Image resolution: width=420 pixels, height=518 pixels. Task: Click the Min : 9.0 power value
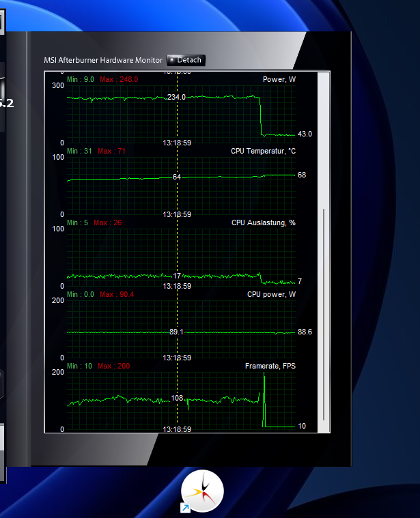point(81,79)
